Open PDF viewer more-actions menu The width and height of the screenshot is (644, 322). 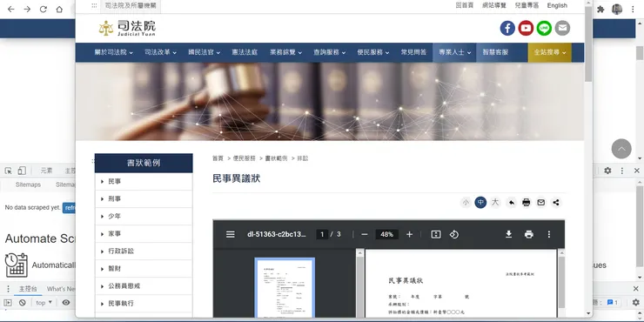coord(549,234)
